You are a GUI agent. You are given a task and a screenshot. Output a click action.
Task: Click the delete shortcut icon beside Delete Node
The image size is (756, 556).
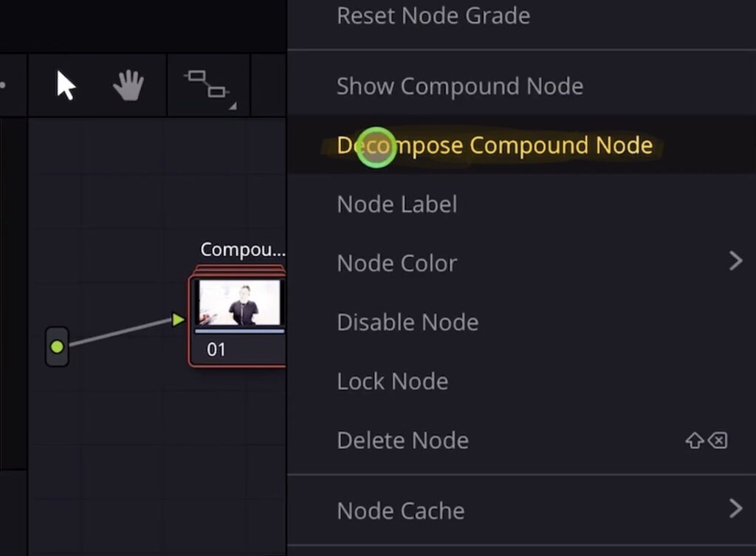coord(717,440)
